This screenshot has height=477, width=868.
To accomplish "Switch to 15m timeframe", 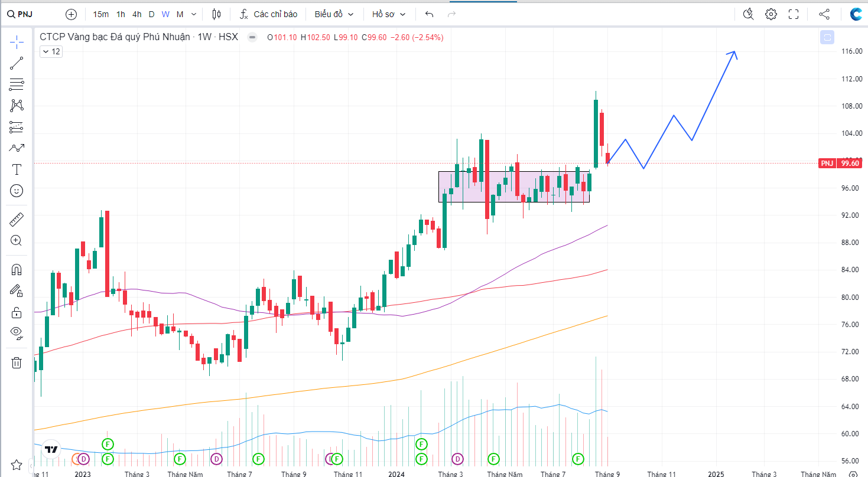I will point(101,14).
